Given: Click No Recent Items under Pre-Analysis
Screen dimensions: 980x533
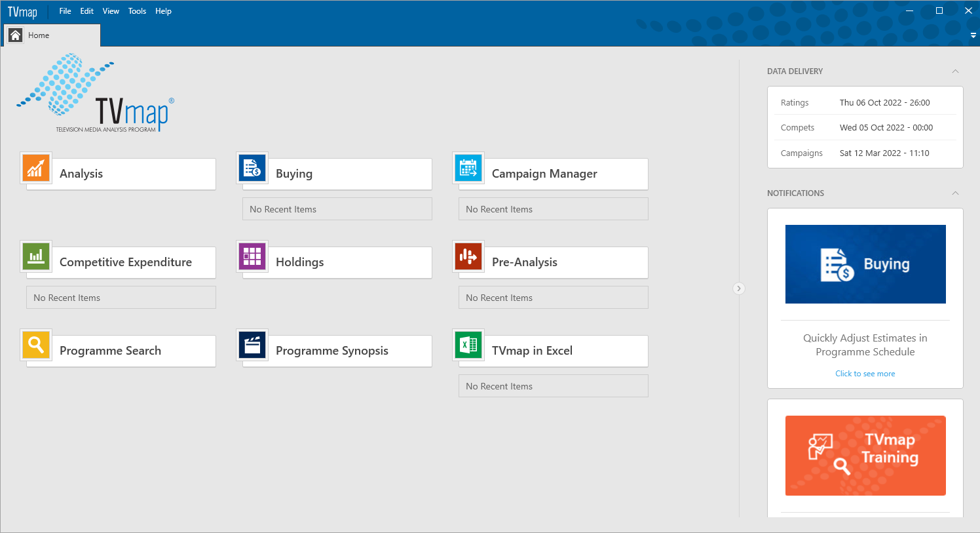Looking at the screenshot, I should [554, 298].
